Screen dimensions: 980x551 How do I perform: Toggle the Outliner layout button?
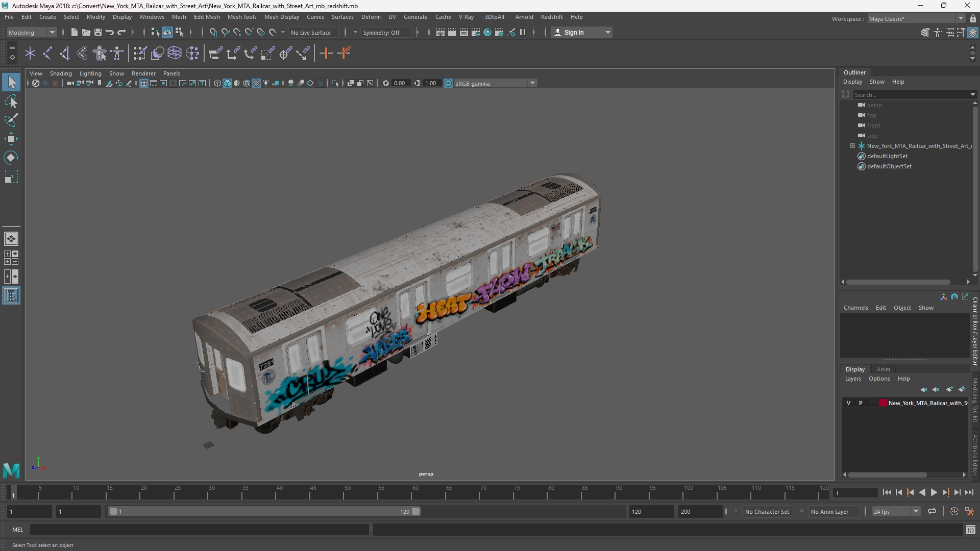pyautogui.click(x=11, y=295)
